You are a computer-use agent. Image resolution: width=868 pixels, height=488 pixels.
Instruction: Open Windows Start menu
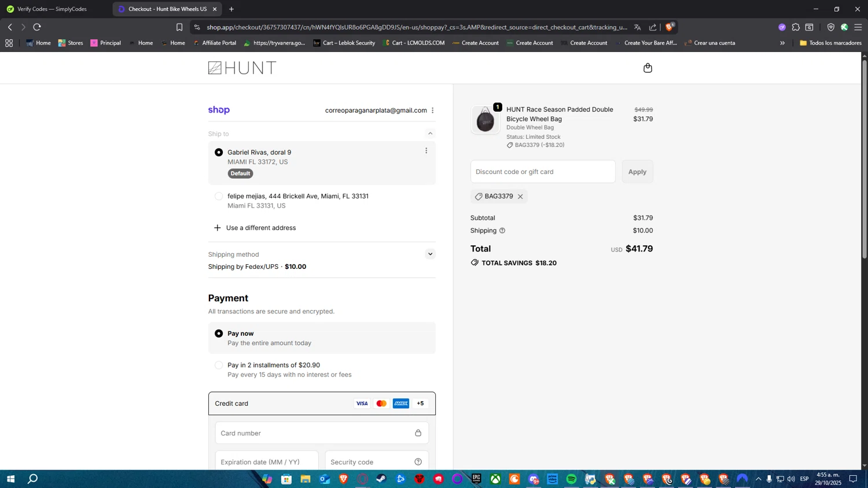pyautogui.click(x=10, y=479)
